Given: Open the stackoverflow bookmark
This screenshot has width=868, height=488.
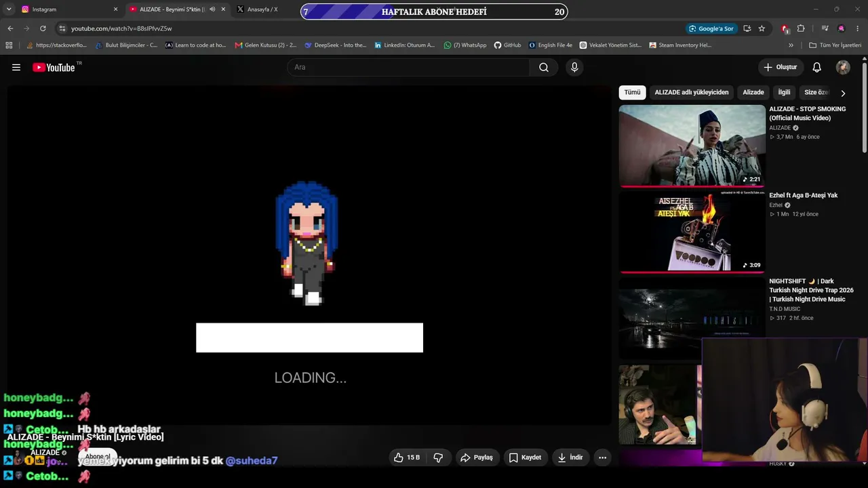Looking at the screenshot, I should pos(56,45).
